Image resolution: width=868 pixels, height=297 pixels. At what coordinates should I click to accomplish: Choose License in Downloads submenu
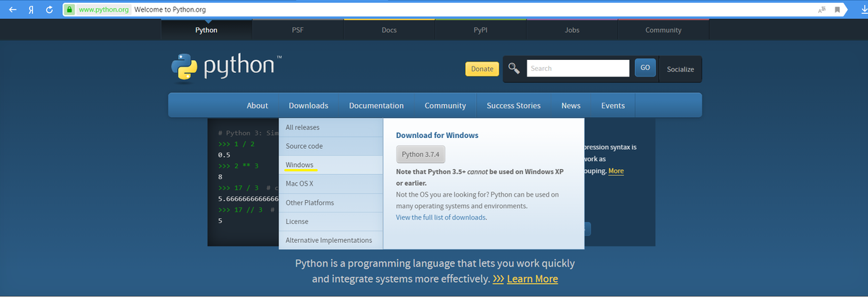pyautogui.click(x=331, y=221)
